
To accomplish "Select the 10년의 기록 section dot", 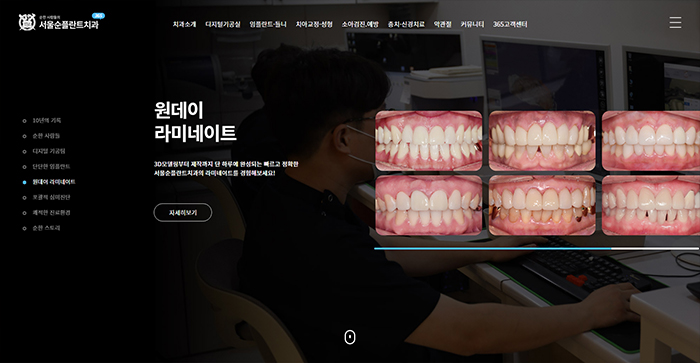I will [x=24, y=121].
